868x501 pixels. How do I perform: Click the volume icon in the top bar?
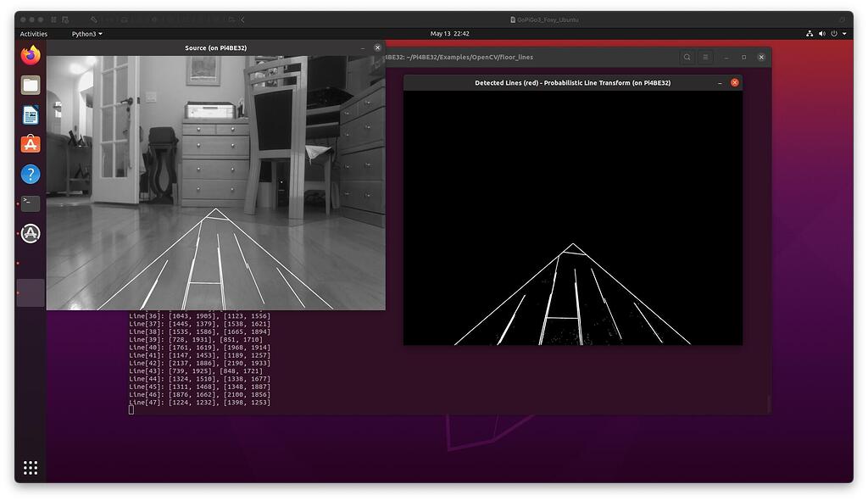[x=822, y=34]
